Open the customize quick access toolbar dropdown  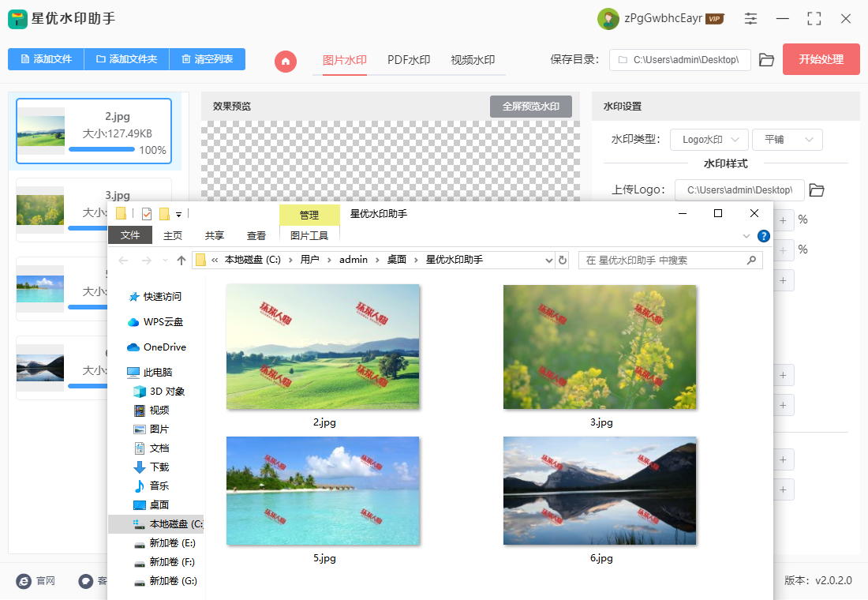(179, 214)
